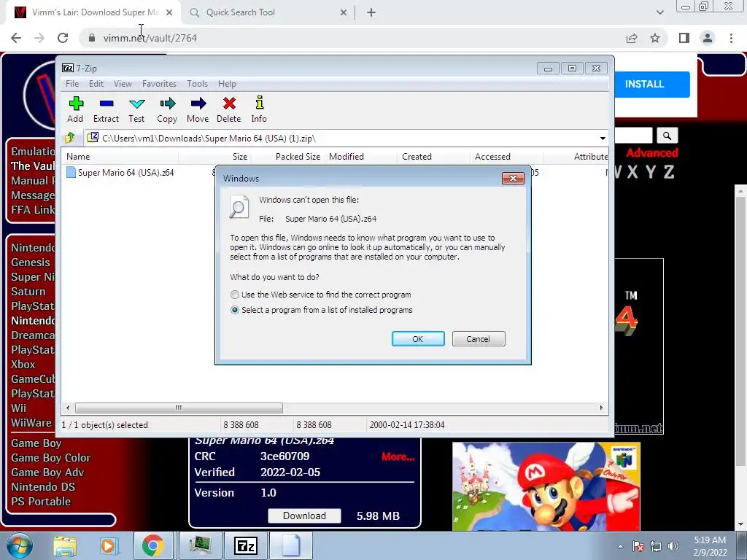Screen dimensions: 747x560
Task: Click the share page icon in address bar
Action: [632, 38]
